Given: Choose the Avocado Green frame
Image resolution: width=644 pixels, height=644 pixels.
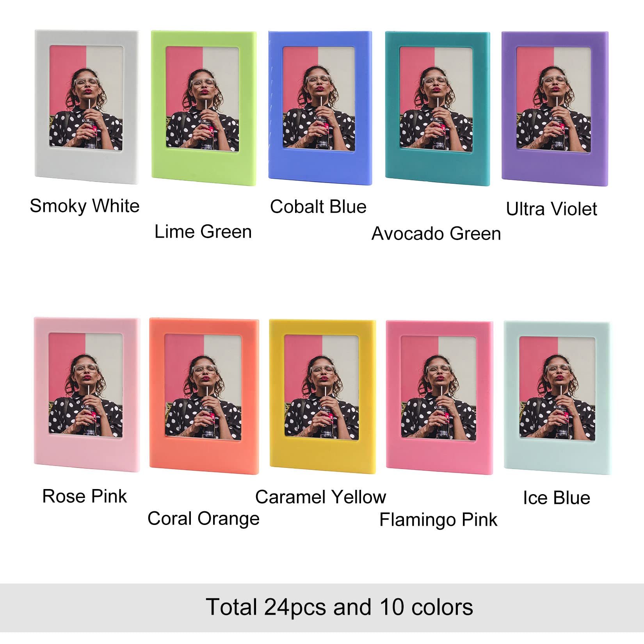Looking at the screenshot, I should pos(437,108).
